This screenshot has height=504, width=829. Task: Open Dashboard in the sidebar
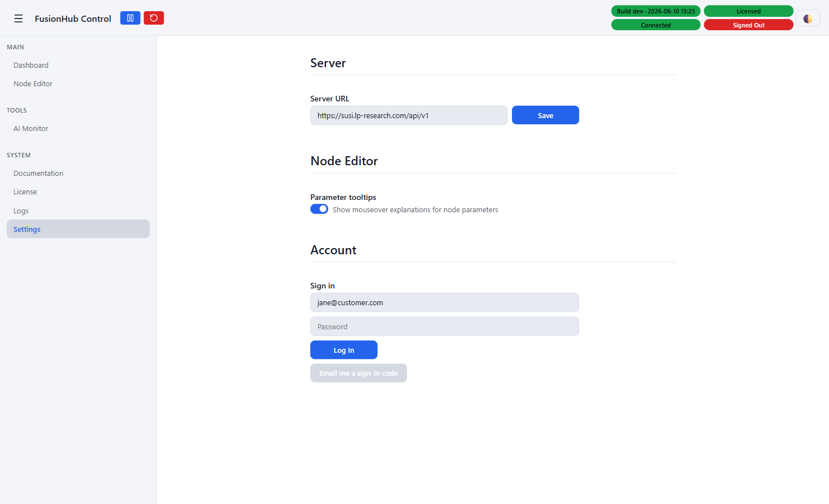(78, 65)
